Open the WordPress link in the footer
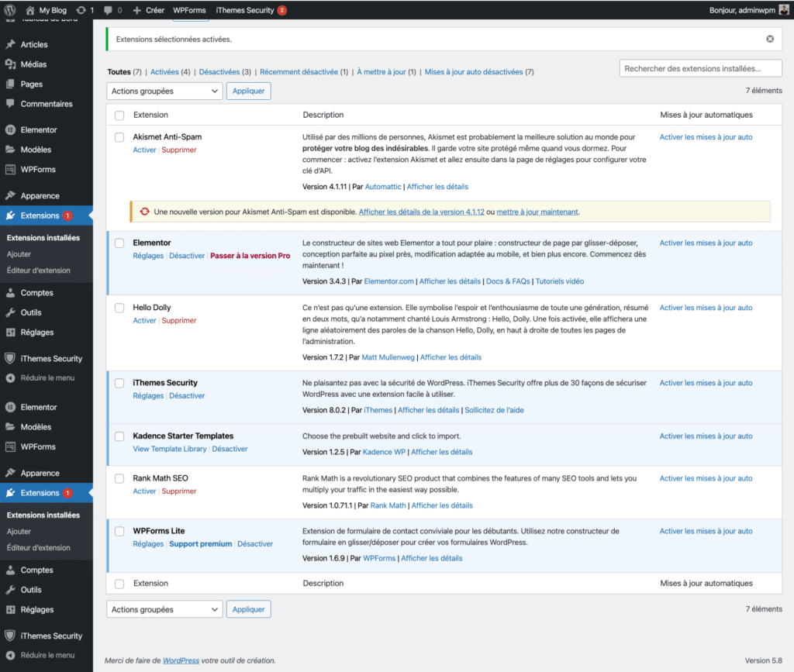The height and width of the screenshot is (672, 794). tap(181, 660)
